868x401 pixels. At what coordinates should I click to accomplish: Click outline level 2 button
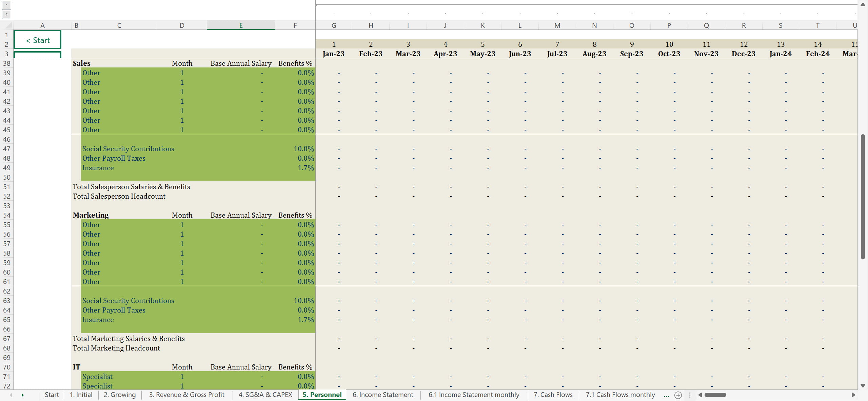[x=6, y=14]
